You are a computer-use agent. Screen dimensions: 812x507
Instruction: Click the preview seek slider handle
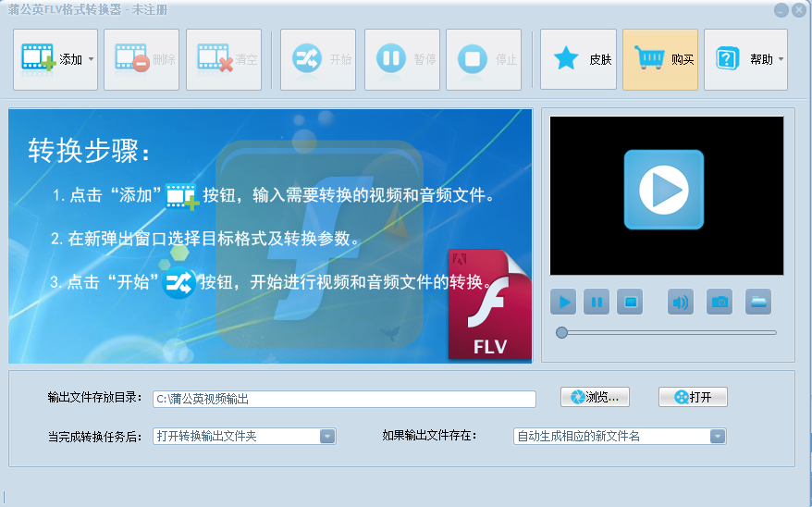(x=561, y=332)
